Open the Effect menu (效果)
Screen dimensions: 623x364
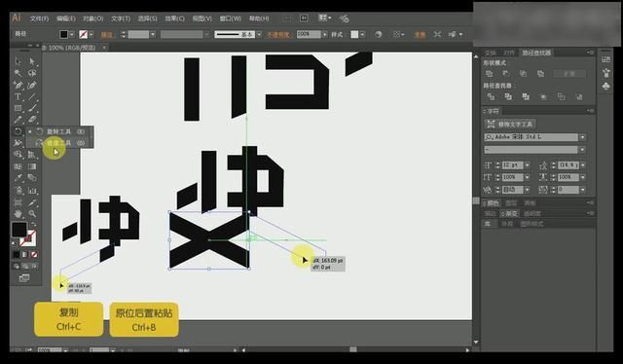175,18
